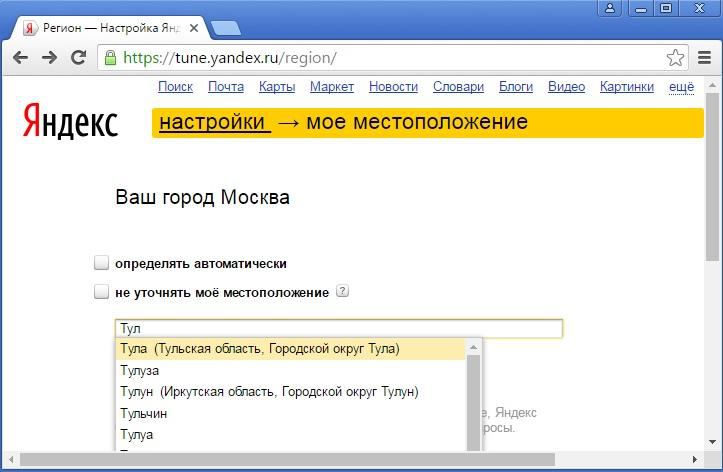Open the Картинки link
Viewport: 723px width, 472px height.
pyautogui.click(x=627, y=87)
